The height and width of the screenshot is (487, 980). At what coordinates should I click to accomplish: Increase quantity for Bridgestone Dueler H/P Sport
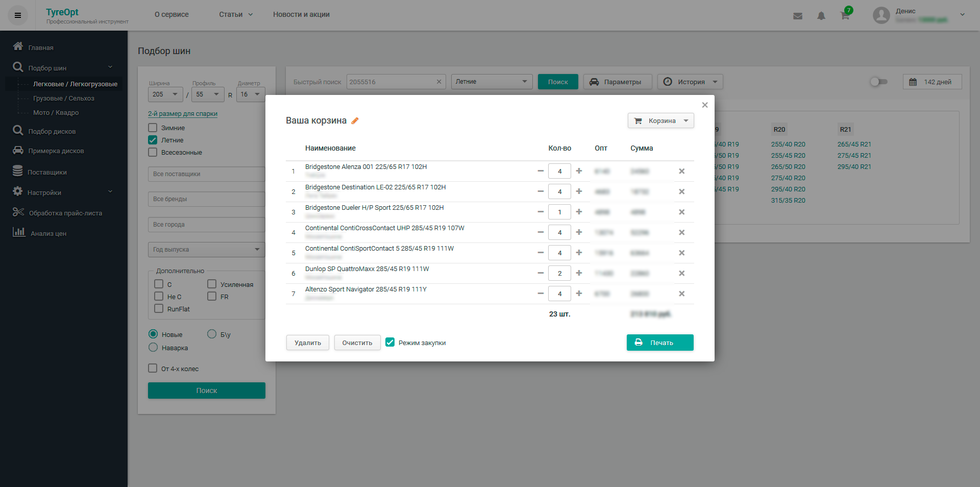coord(579,212)
